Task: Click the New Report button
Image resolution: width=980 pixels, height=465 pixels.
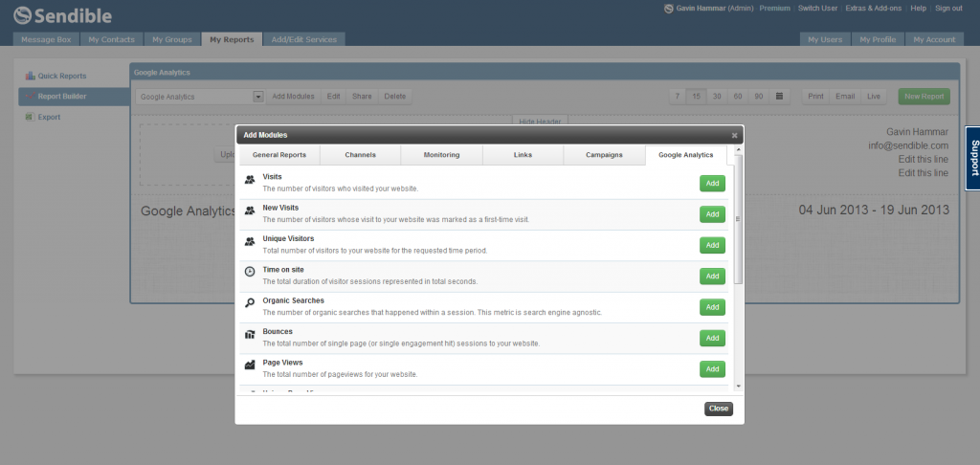Action: click(924, 97)
